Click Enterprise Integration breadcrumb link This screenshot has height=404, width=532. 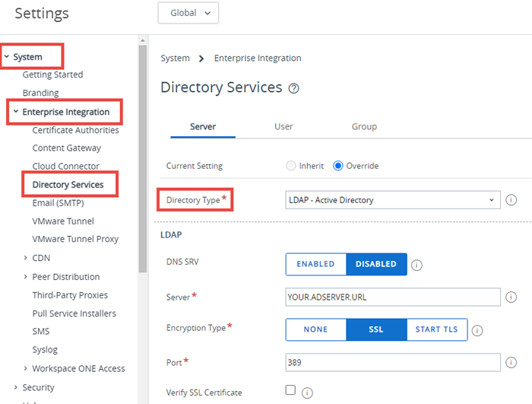[258, 58]
